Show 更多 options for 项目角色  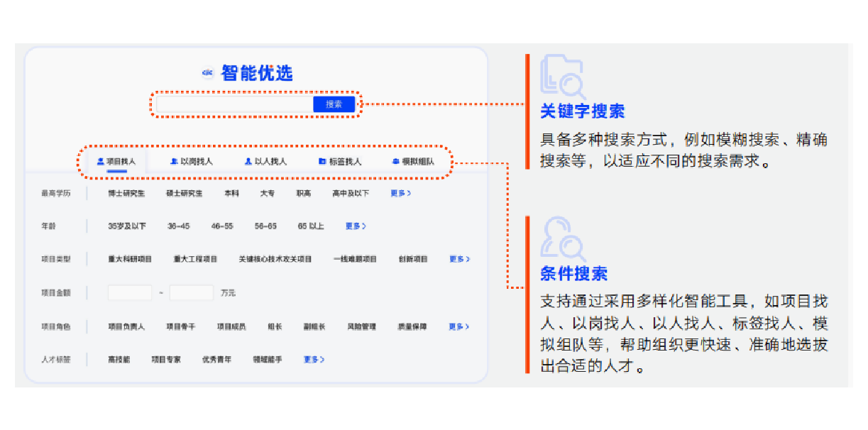[x=458, y=326]
